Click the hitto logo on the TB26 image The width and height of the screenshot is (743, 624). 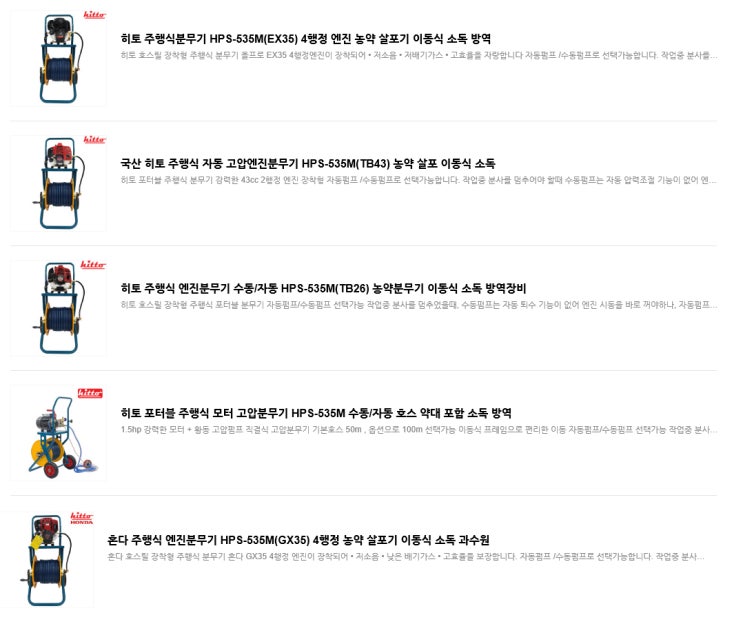pyautogui.click(x=93, y=264)
